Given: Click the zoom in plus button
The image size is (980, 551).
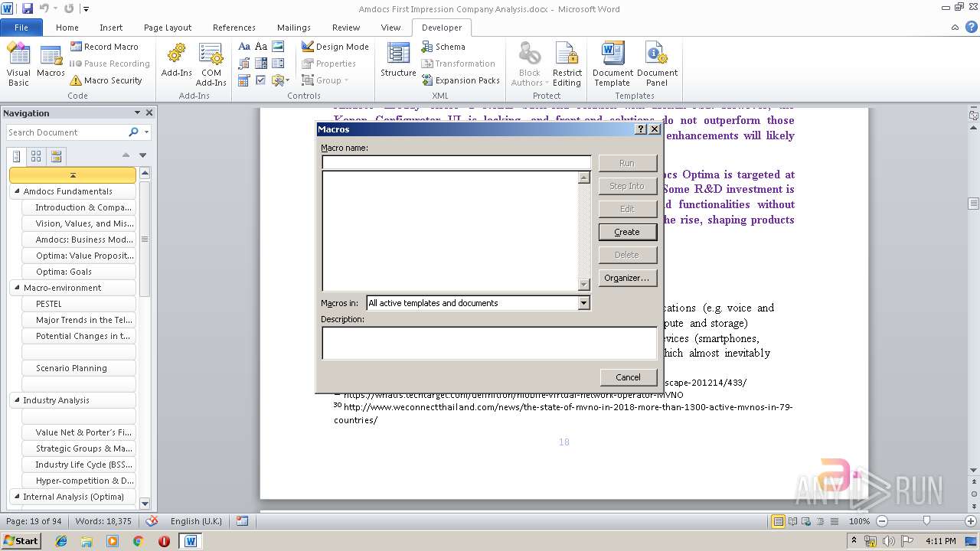Looking at the screenshot, I should [x=972, y=521].
